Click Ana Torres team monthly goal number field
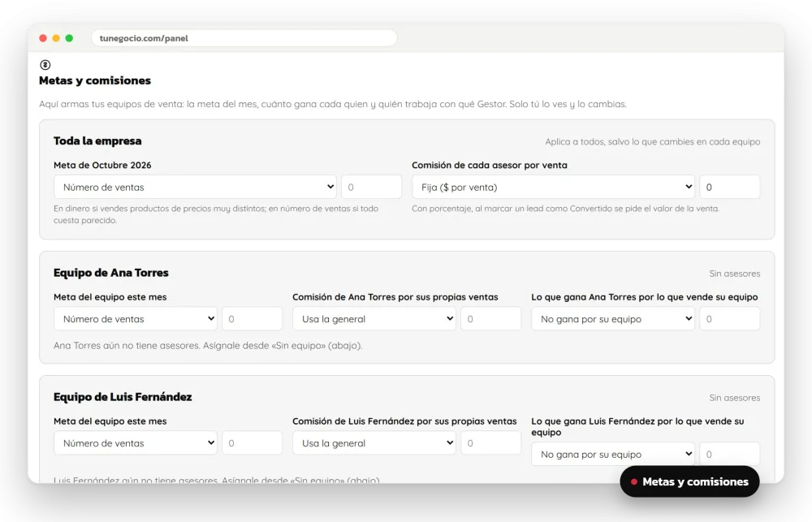 coord(253,319)
